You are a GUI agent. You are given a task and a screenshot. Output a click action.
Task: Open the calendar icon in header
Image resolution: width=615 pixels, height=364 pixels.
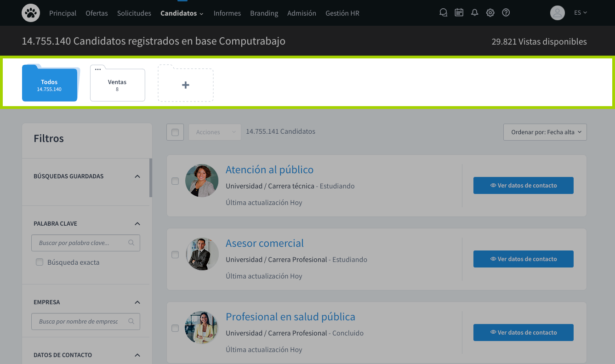[459, 13]
